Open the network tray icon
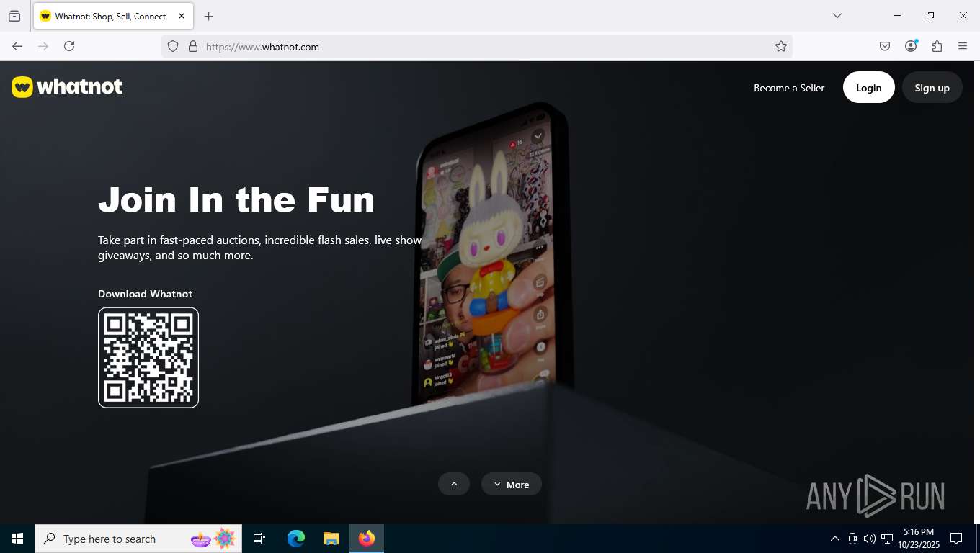 pos(887,539)
